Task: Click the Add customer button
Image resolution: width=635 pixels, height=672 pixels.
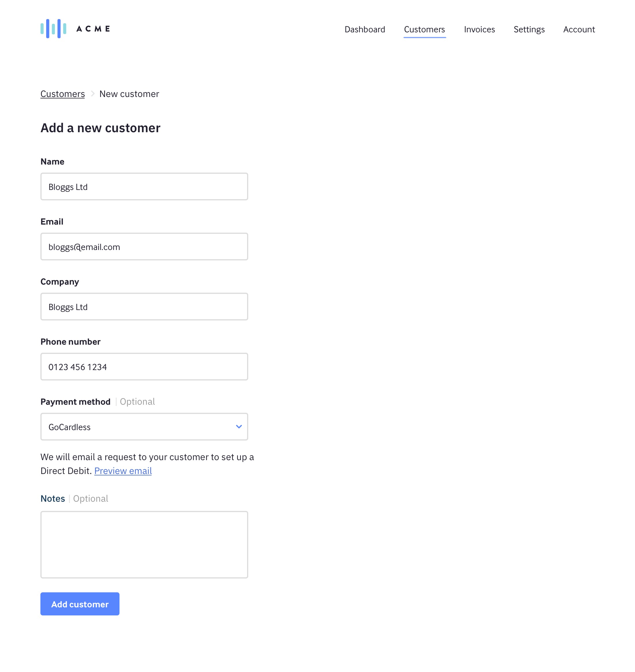Action: point(80,604)
